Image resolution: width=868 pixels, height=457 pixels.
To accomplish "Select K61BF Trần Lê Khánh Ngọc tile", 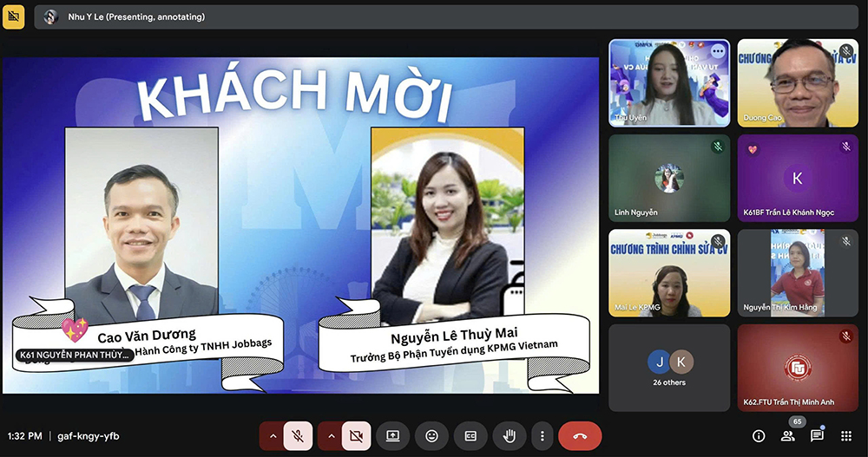I will tap(798, 178).
